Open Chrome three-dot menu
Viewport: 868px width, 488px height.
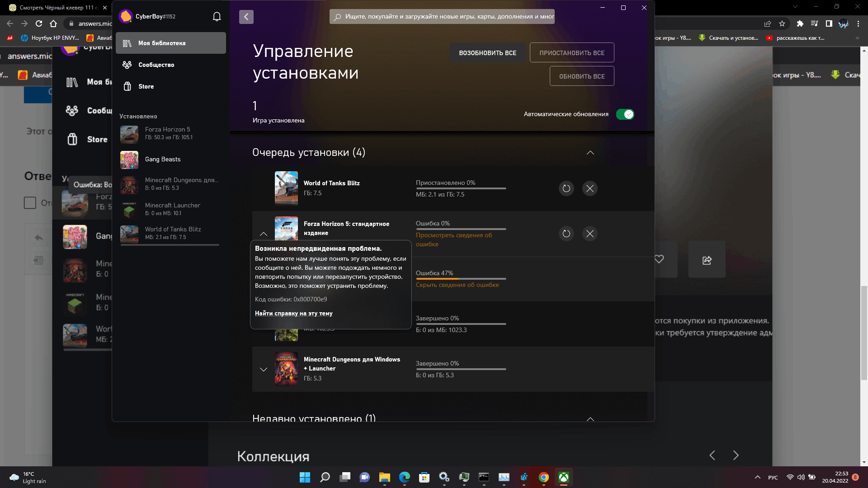(x=858, y=23)
